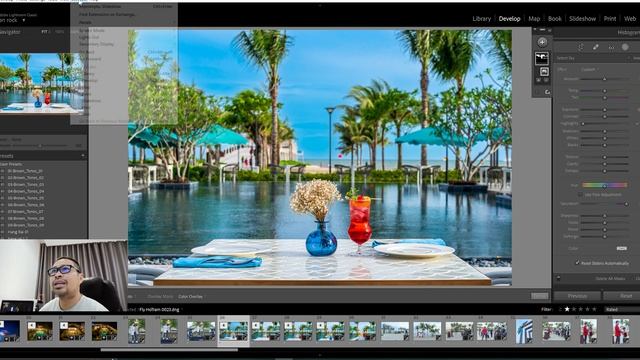Image resolution: width=640 pixels, height=360 pixels.
Task: Click the Saturation slider handle
Action: pos(626,204)
